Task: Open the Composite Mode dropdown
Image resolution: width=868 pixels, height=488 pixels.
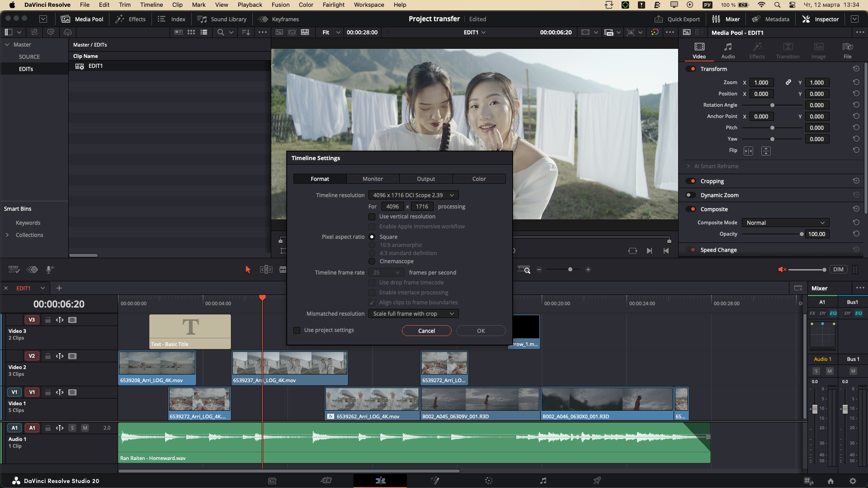Action: [785, 223]
